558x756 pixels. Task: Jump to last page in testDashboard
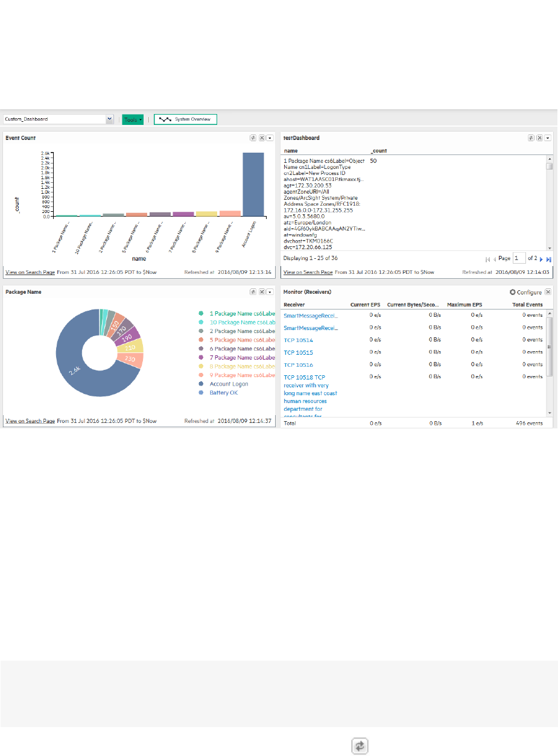click(x=549, y=258)
